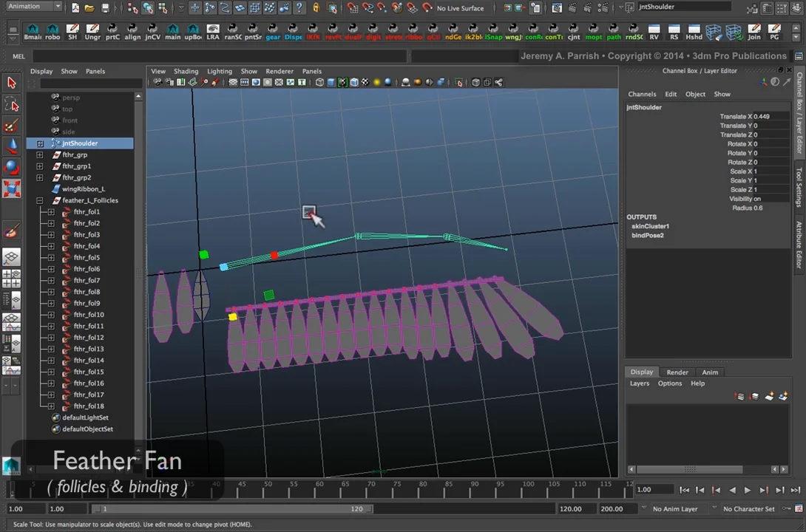Expand fthr_grp in the outliner
The width and height of the screenshot is (806, 532).
40,154
